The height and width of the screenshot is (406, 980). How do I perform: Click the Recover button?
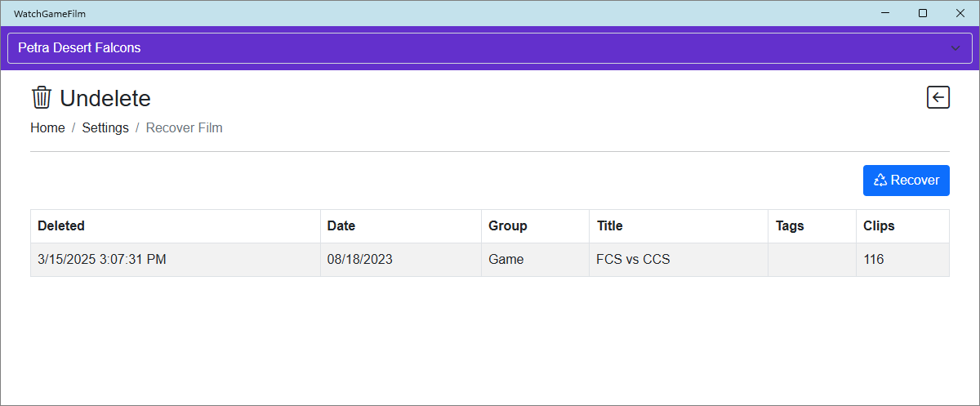pos(906,181)
